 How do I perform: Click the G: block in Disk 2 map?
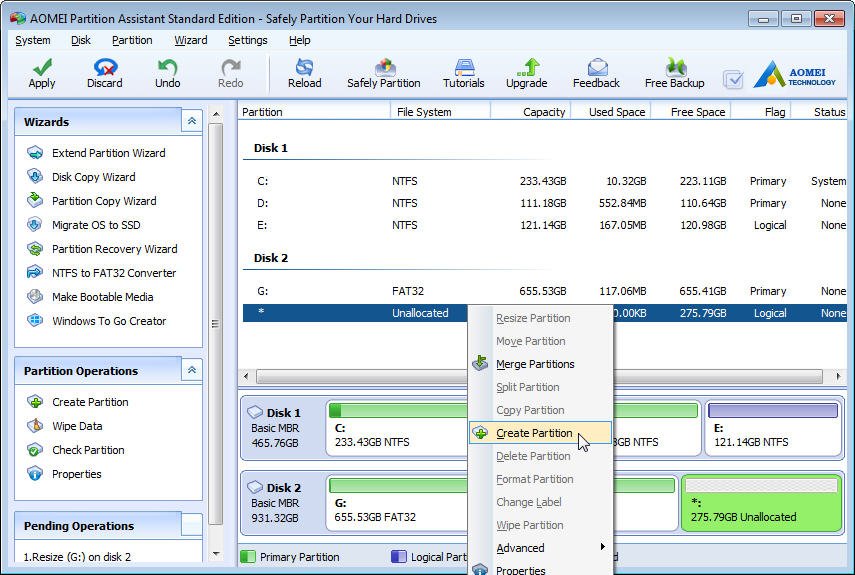(397, 504)
